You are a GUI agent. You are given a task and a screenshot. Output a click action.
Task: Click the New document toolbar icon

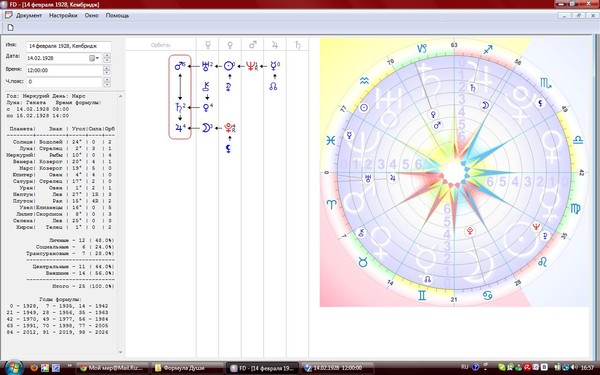coord(10,28)
